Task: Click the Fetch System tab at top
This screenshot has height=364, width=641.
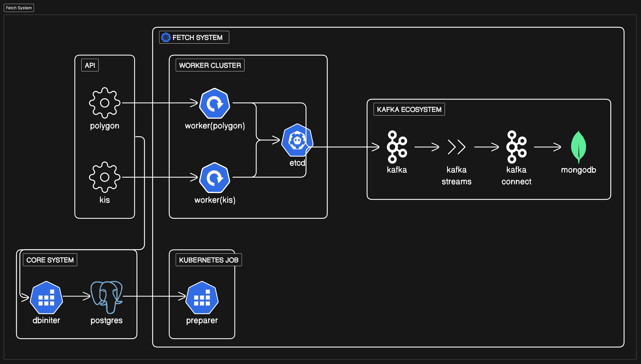Action: point(19,8)
